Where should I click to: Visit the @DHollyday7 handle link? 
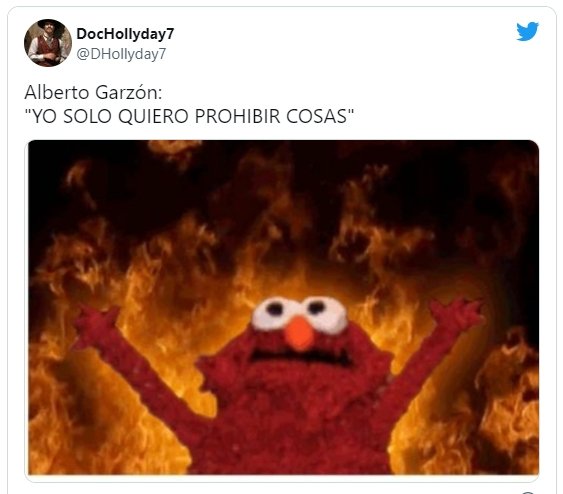[121, 54]
